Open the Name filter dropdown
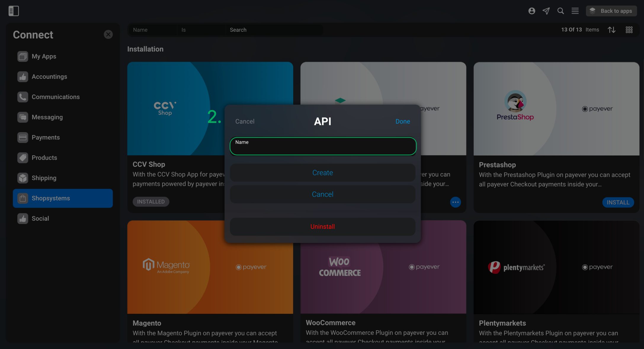 [x=153, y=30]
